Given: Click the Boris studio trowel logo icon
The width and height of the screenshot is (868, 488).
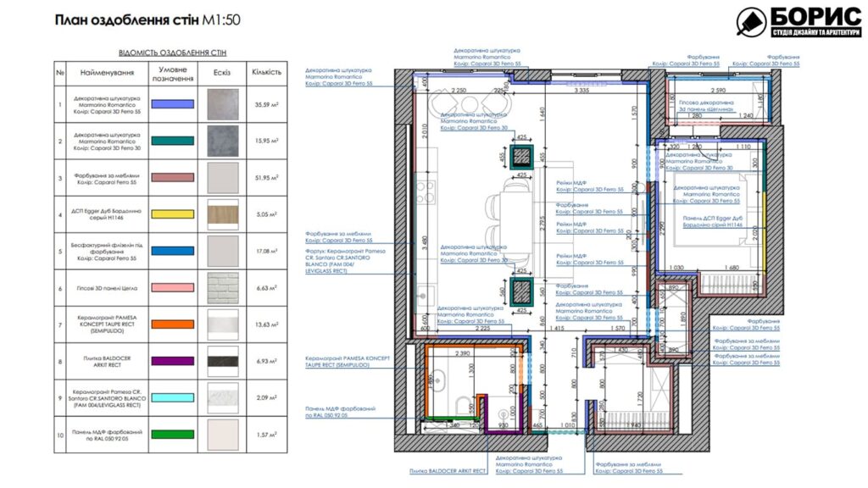Looking at the screenshot, I should click(x=751, y=22).
